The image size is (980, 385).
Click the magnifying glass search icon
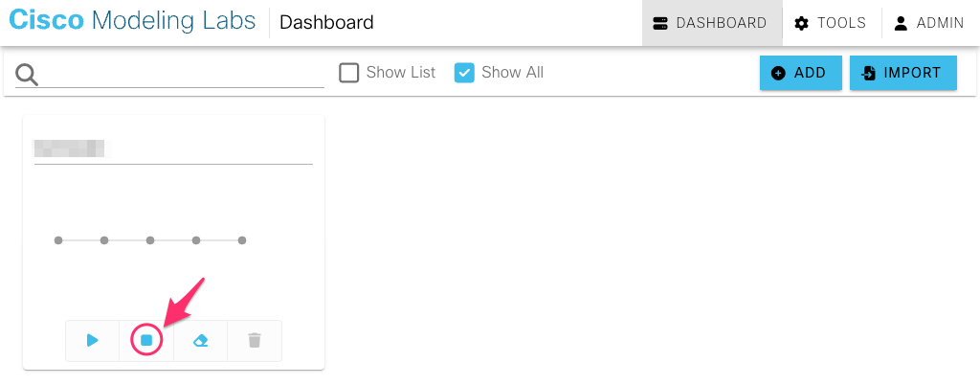coord(27,75)
